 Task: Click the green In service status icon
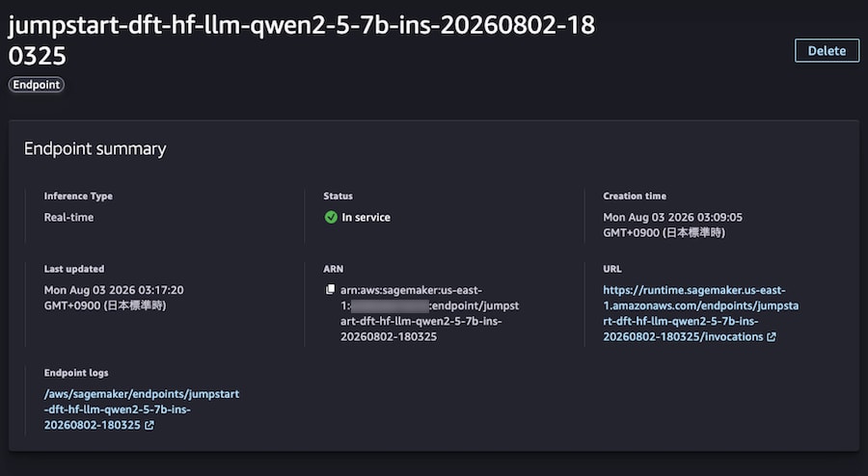point(331,217)
